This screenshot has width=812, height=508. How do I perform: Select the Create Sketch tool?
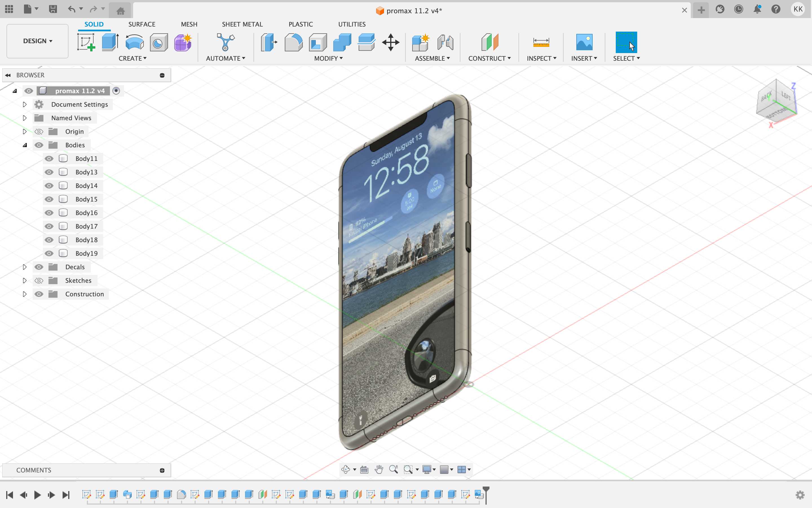click(86, 42)
